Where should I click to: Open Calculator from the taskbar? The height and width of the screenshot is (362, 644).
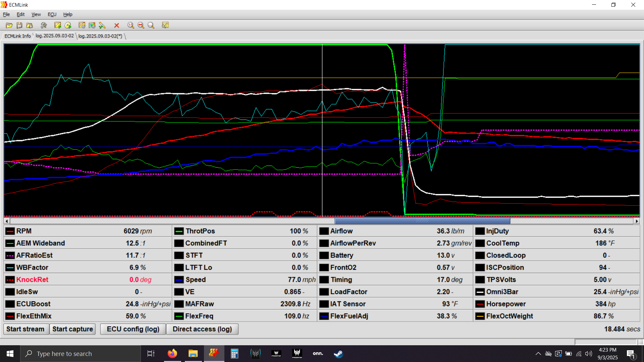point(234,354)
